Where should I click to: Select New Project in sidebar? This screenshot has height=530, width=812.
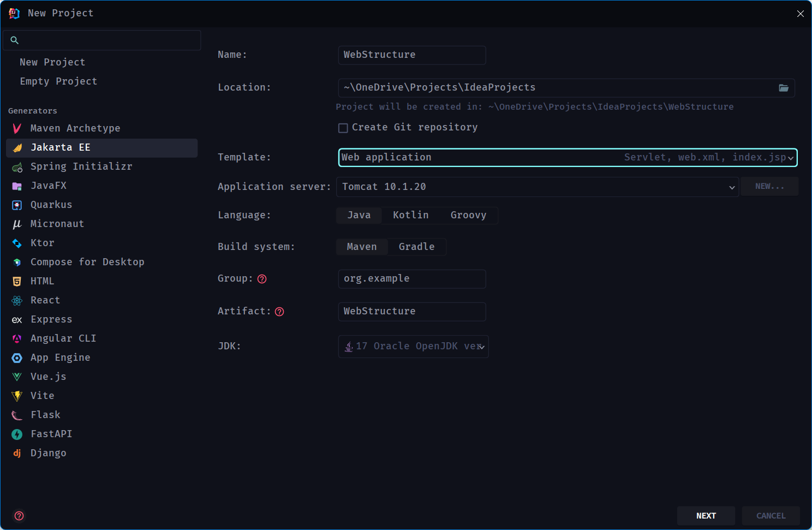coord(52,62)
